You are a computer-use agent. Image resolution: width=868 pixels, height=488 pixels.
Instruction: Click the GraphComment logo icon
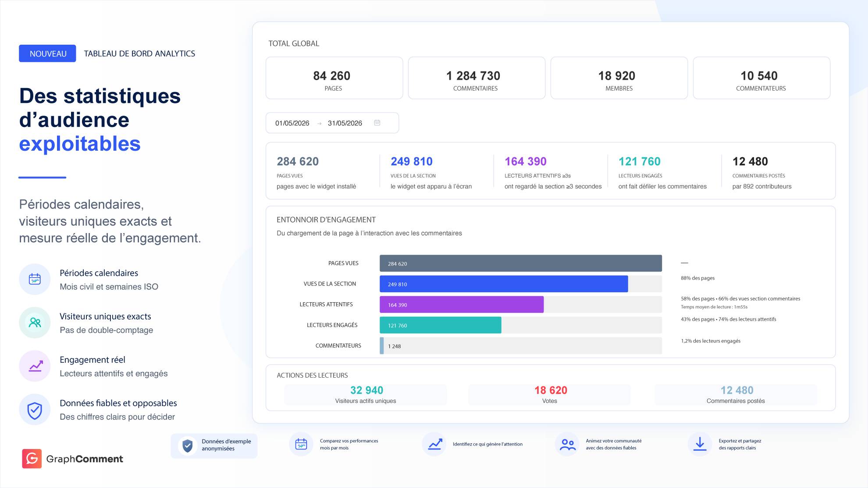coord(32,459)
